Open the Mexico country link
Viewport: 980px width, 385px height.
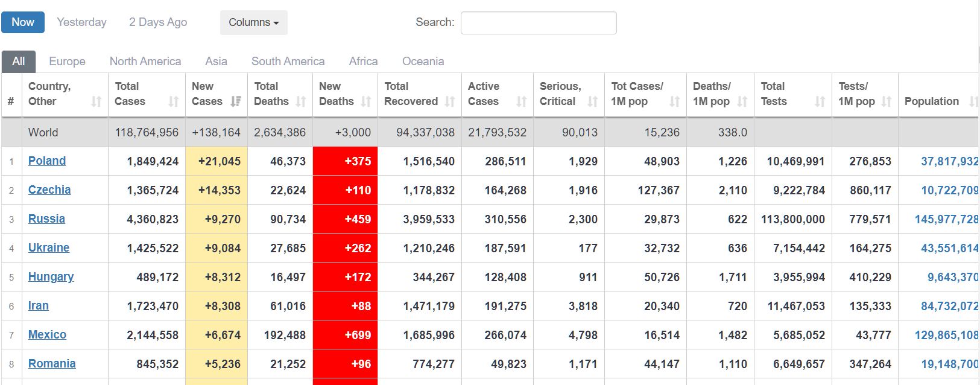click(x=47, y=334)
